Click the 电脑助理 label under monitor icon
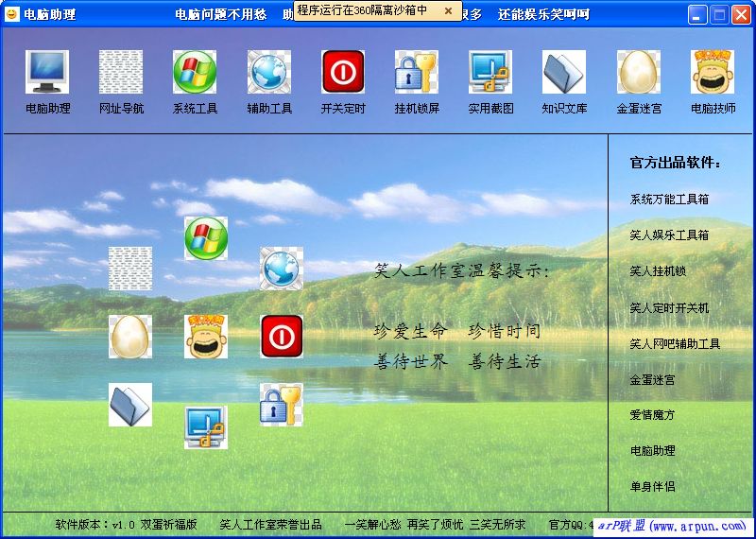 pos(48,109)
